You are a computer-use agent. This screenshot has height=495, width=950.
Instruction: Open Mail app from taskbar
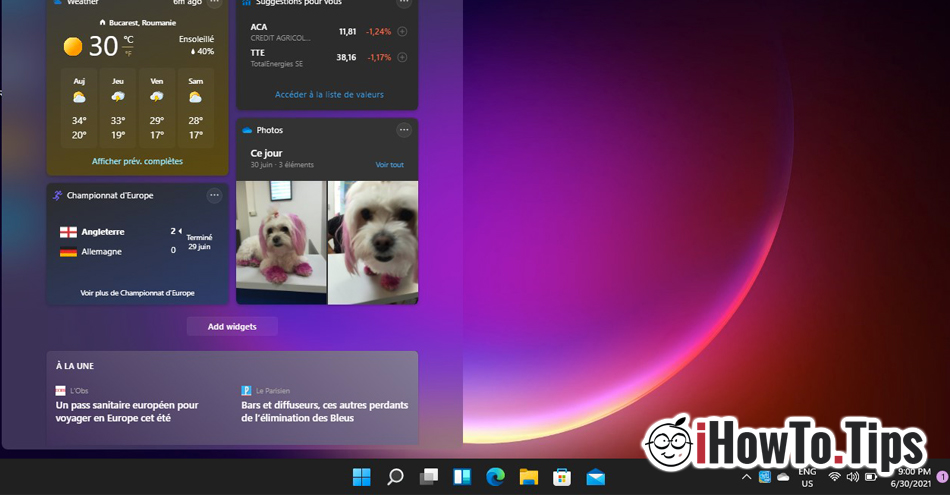pyautogui.click(x=596, y=477)
